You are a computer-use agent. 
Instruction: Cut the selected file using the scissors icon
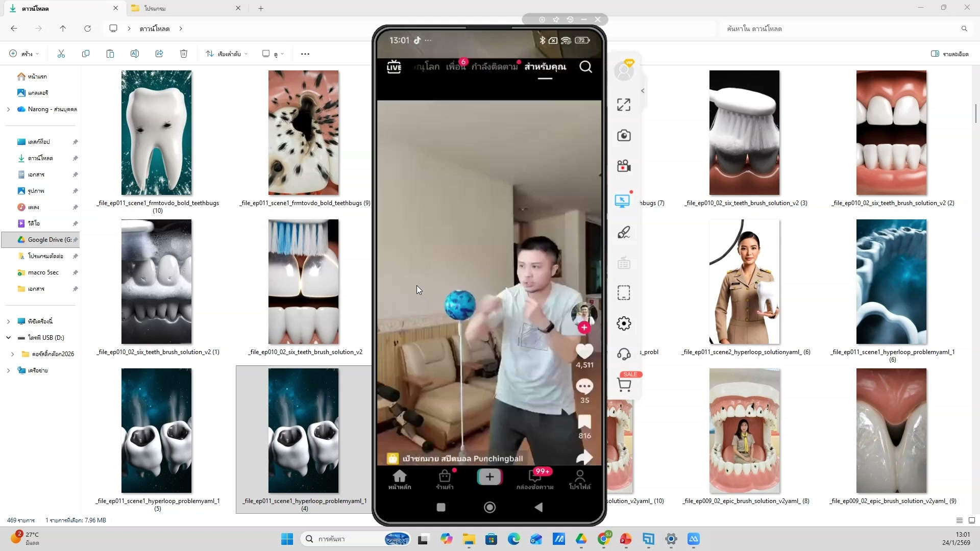(61, 54)
